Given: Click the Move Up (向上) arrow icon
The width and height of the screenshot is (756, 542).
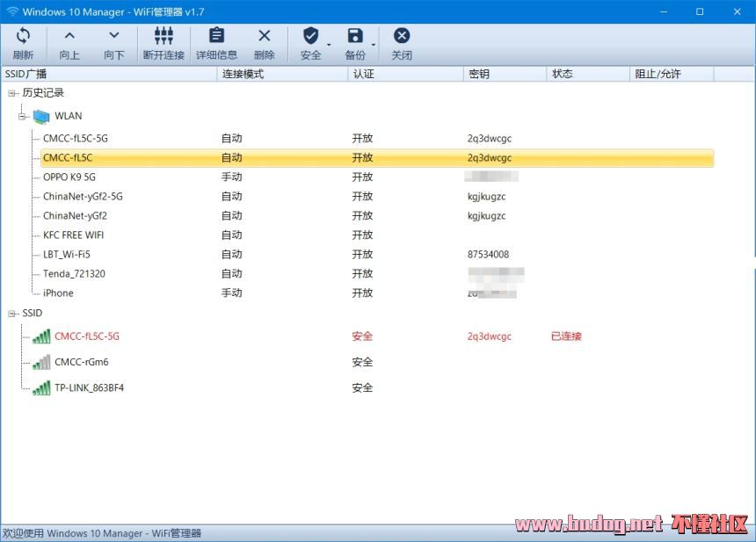Looking at the screenshot, I should pyautogui.click(x=69, y=35).
